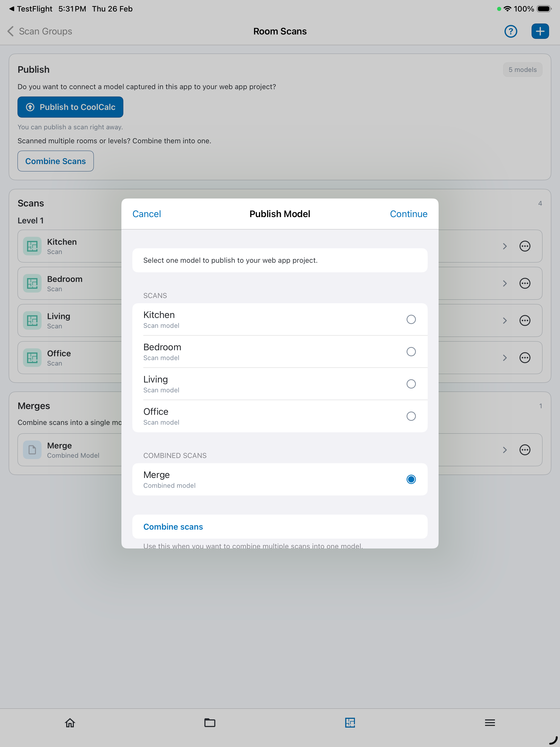Tap the 5 models badge
The height and width of the screenshot is (747, 560).
tap(523, 69)
